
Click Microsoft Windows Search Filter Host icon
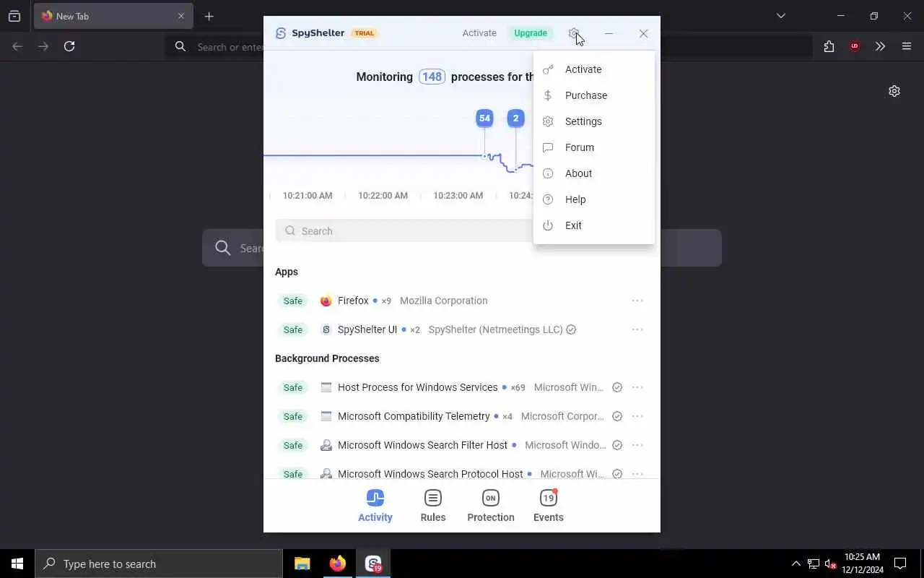click(326, 445)
